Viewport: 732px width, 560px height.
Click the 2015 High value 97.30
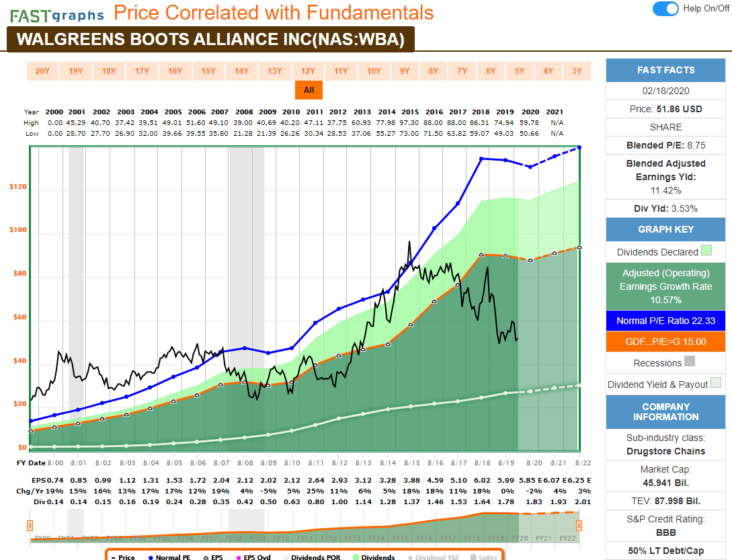point(410,123)
